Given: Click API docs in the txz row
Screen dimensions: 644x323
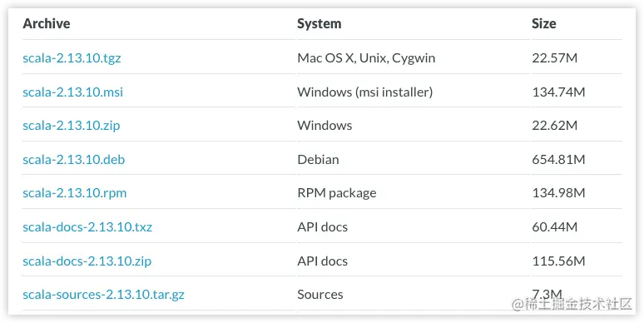Looking at the screenshot, I should 322,226.
